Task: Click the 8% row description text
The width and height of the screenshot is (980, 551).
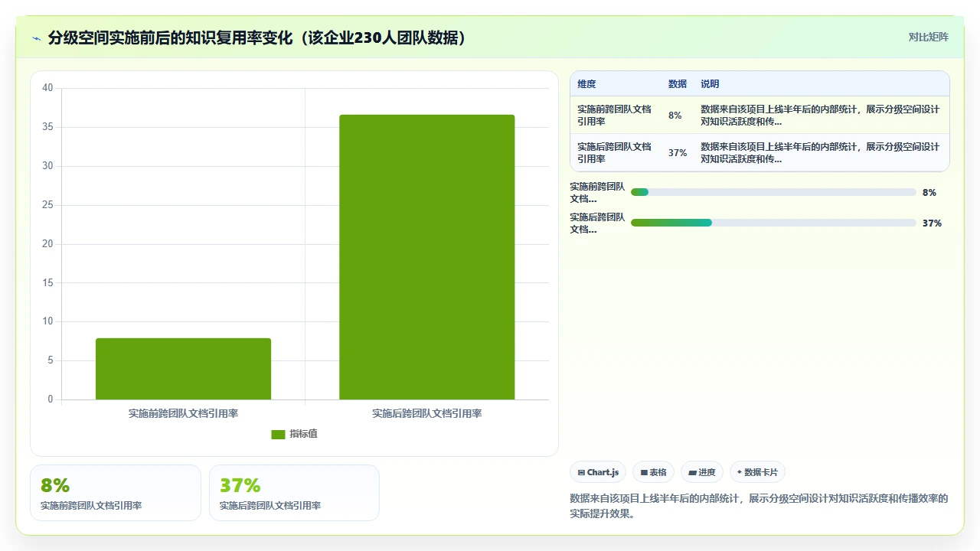Action: coord(820,115)
